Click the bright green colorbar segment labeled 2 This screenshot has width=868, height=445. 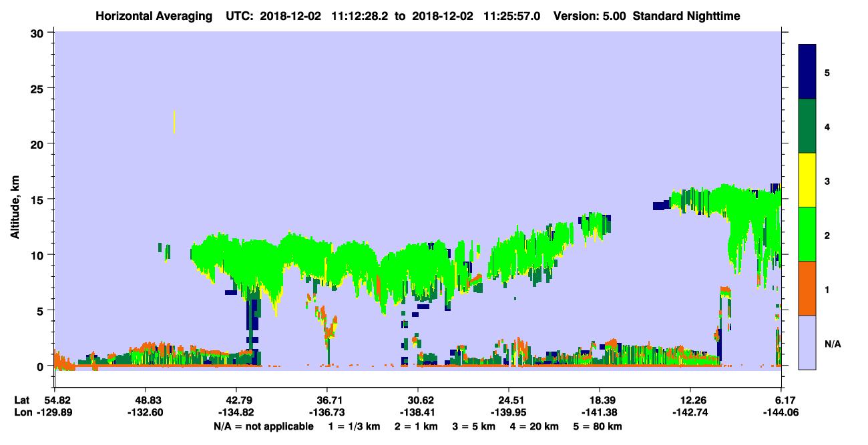807,234
